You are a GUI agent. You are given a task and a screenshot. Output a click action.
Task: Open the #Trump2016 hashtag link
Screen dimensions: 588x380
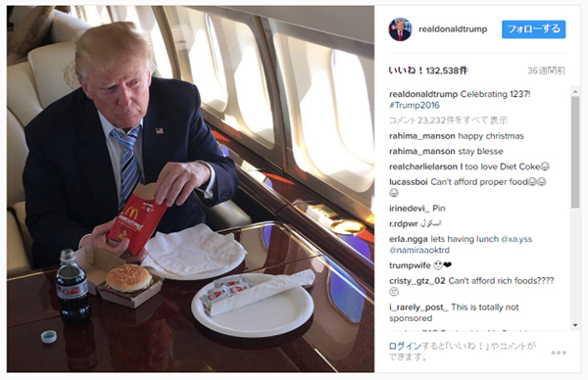pos(415,106)
